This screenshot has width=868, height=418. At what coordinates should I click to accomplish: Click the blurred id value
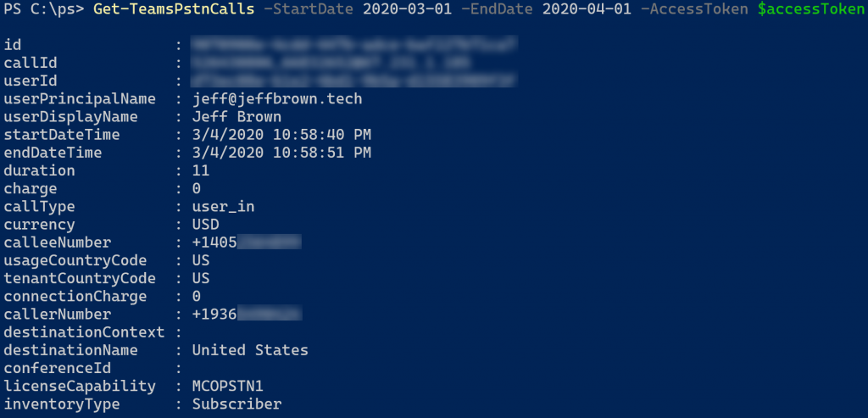pyautogui.click(x=354, y=45)
